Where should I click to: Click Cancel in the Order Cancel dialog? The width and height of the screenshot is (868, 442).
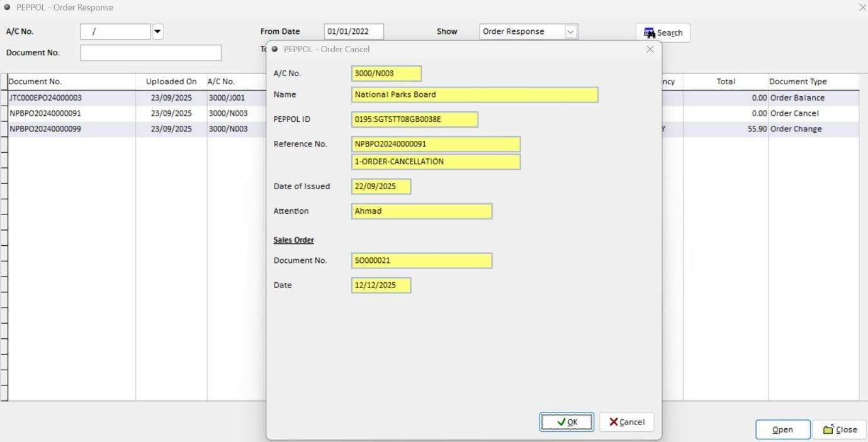tap(626, 422)
